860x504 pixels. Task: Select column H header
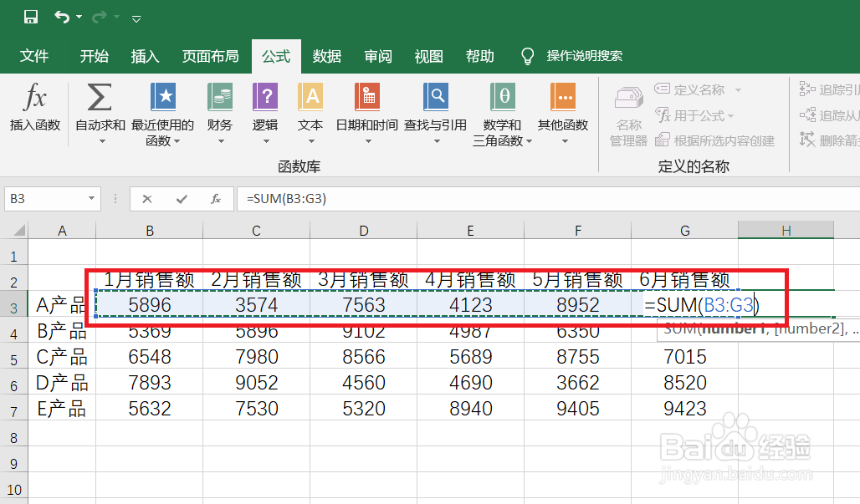click(786, 230)
